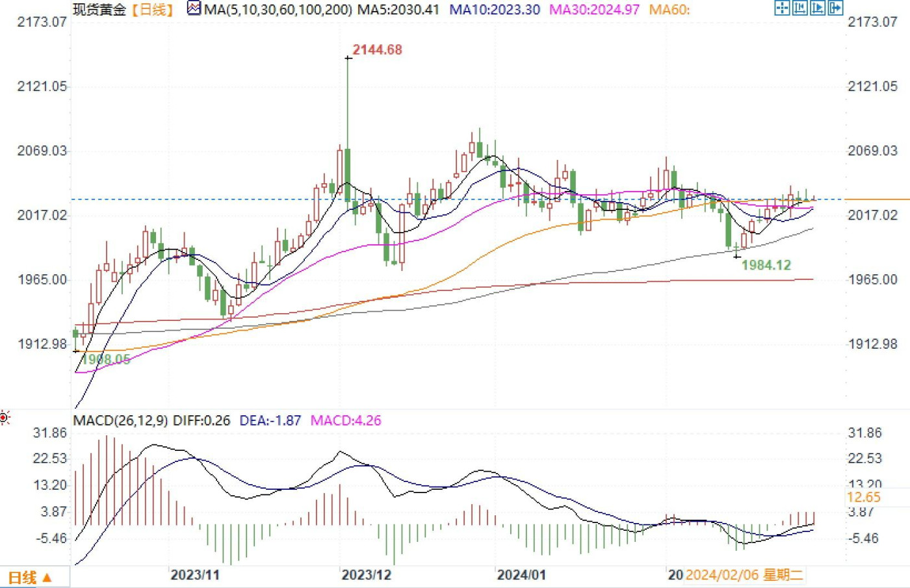The width and height of the screenshot is (910, 588).
Task: Click the export arrow icon
Action: click(x=835, y=8)
